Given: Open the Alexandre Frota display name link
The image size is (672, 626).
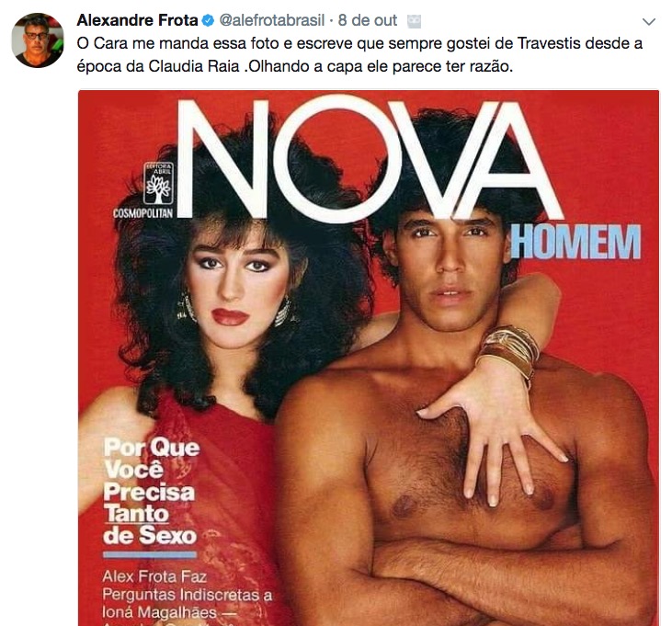Looking at the screenshot, I should tap(137, 20).
